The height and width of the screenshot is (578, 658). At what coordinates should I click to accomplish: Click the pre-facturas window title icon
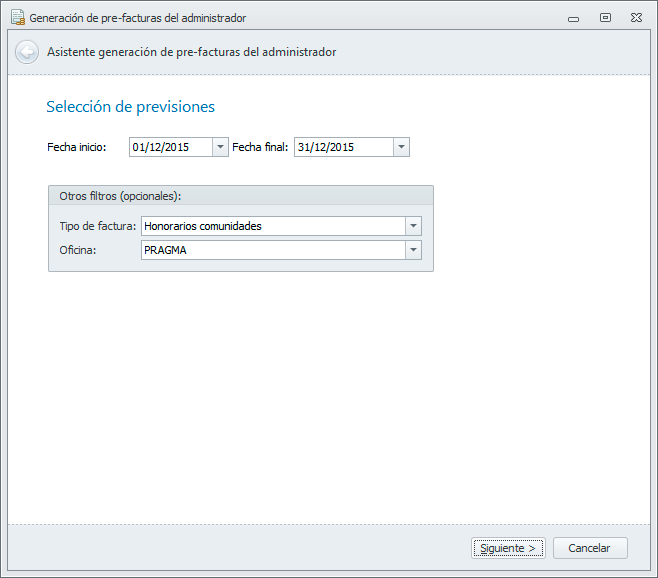[18, 18]
